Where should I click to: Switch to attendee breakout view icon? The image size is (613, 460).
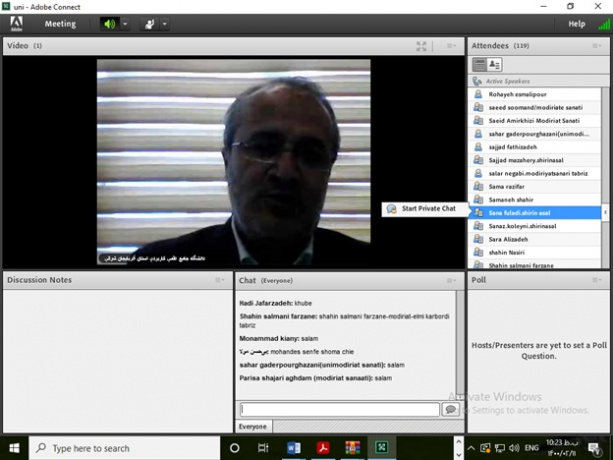(494, 64)
